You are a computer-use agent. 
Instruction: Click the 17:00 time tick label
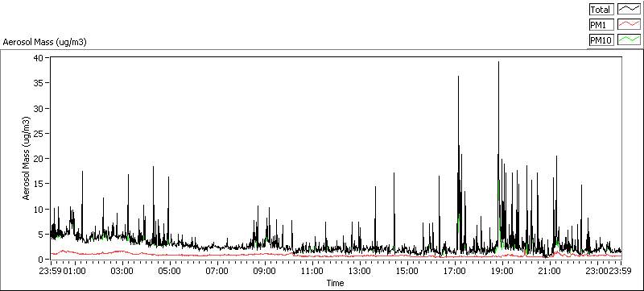(x=455, y=271)
